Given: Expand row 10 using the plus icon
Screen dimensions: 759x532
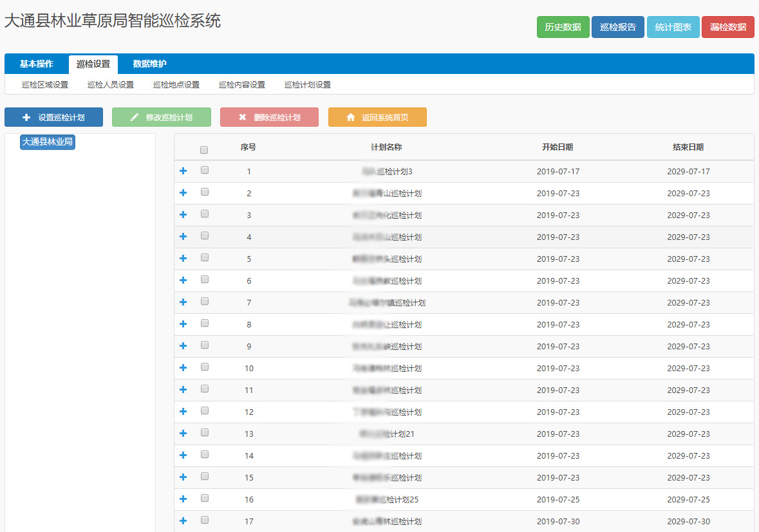Looking at the screenshot, I should click(x=183, y=367).
